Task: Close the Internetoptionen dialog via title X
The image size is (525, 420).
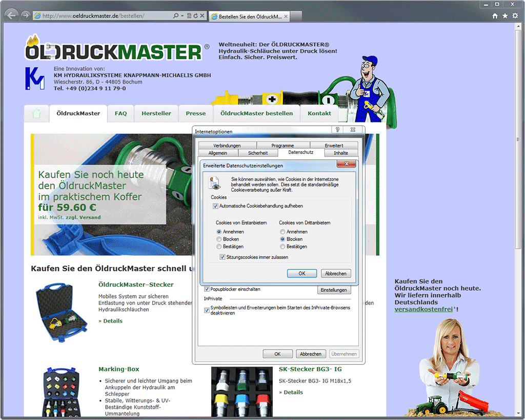Action: click(x=353, y=130)
